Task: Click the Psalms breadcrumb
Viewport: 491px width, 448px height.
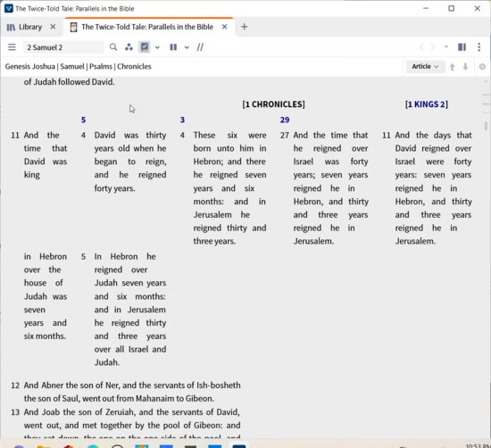Action: click(x=101, y=66)
